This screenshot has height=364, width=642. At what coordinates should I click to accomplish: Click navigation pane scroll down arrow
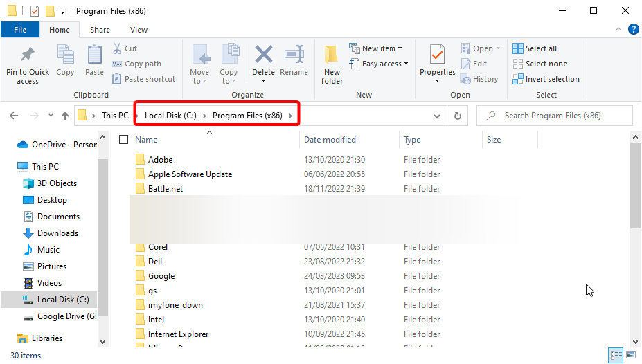click(x=102, y=341)
